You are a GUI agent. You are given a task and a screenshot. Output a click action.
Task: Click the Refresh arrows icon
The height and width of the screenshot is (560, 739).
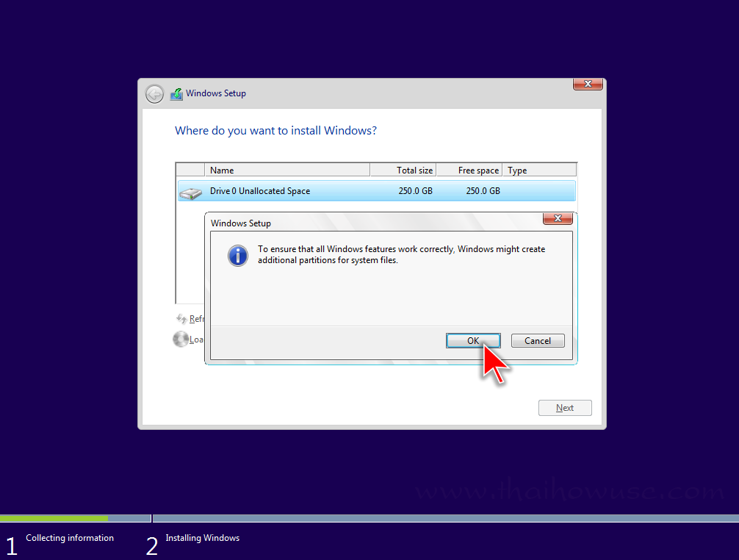click(x=181, y=319)
